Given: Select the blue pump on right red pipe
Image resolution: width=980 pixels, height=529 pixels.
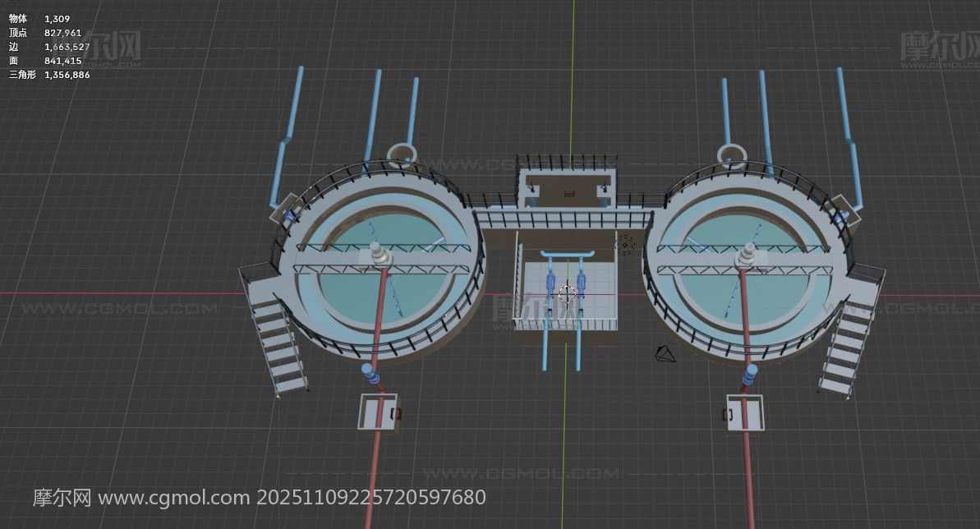Looking at the screenshot, I should pos(750,375).
